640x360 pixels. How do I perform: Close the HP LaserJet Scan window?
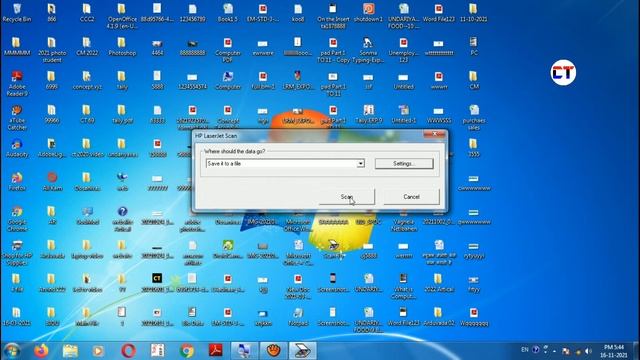point(434,134)
